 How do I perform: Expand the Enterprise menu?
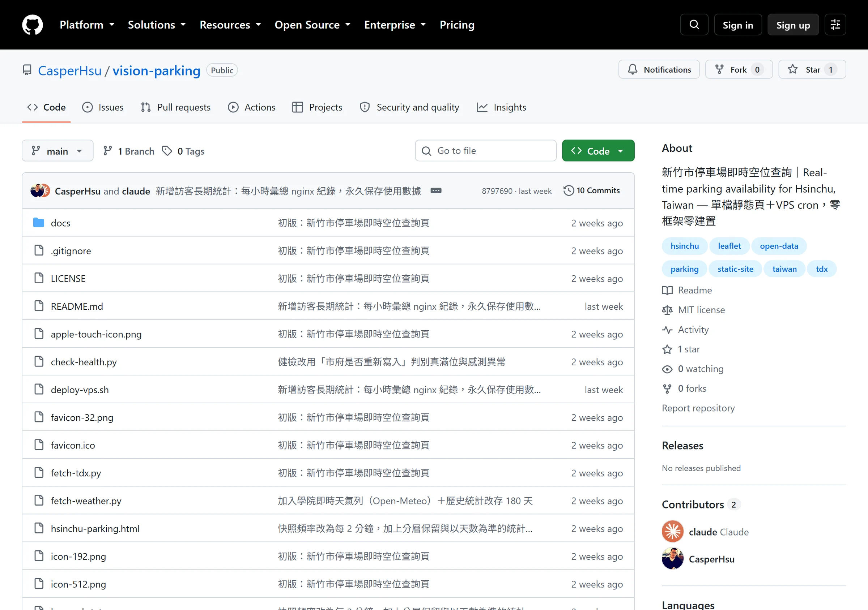tap(395, 25)
